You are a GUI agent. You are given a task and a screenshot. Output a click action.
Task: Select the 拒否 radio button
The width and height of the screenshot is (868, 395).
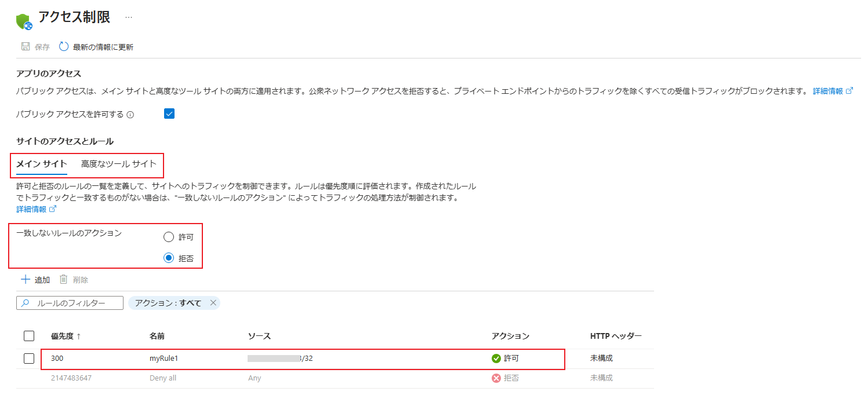click(x=169, y=258)
